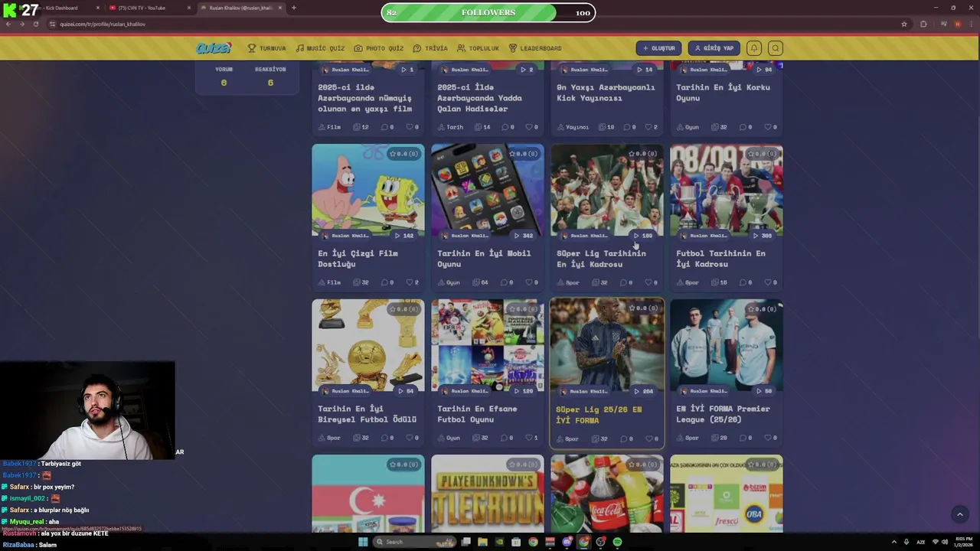This screenshot has width=980, height=551.
Task: Click comment icon on 'Tarihin En İyi Bireysel Futbol Ödülü'
Action: click(x=386, y=438)
